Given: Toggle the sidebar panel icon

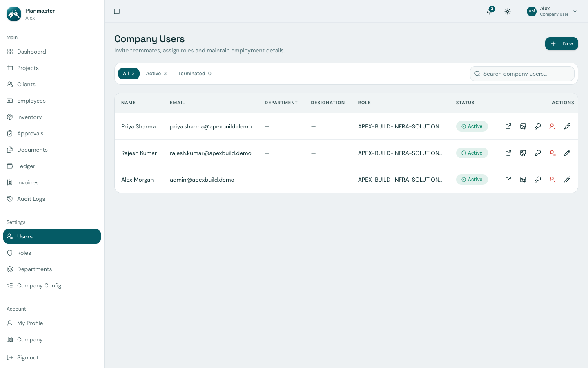Looking at the screenshot, I should [117, 11].
